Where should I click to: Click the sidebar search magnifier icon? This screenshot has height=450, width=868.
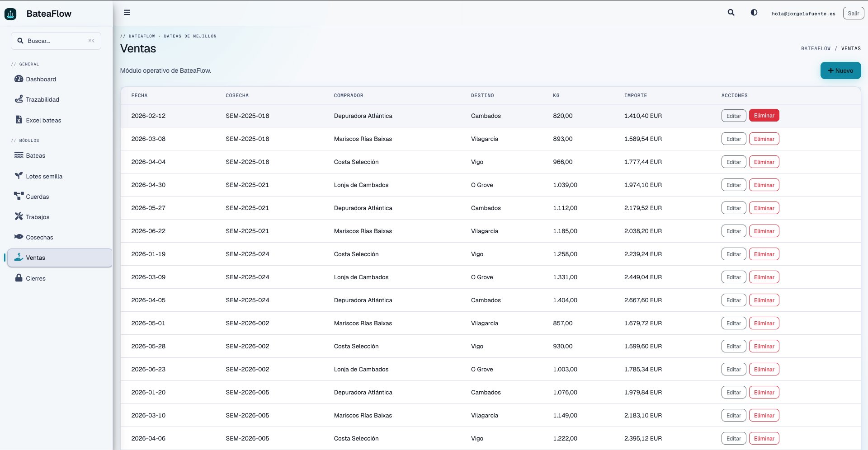click(x=20, y=41)
